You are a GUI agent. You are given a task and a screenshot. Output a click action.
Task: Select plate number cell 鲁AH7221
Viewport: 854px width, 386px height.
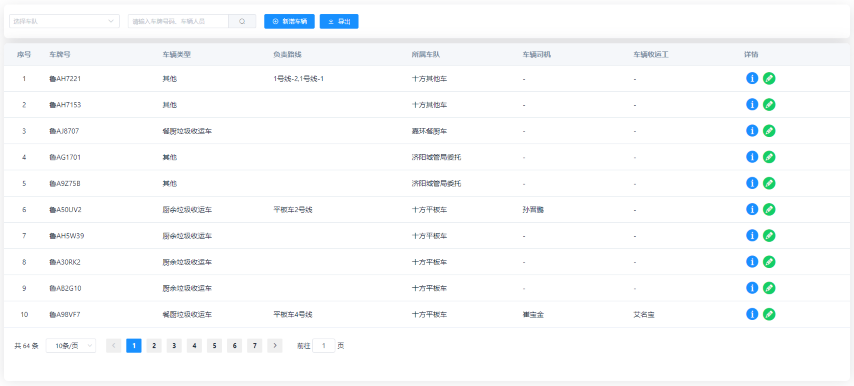pyautogui.click(x=65, y=79)
